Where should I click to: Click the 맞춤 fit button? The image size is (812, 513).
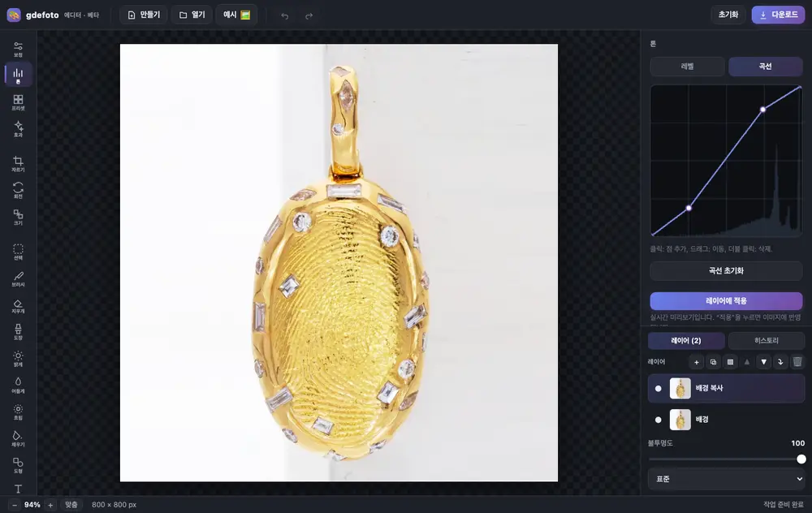click(71, 505)
